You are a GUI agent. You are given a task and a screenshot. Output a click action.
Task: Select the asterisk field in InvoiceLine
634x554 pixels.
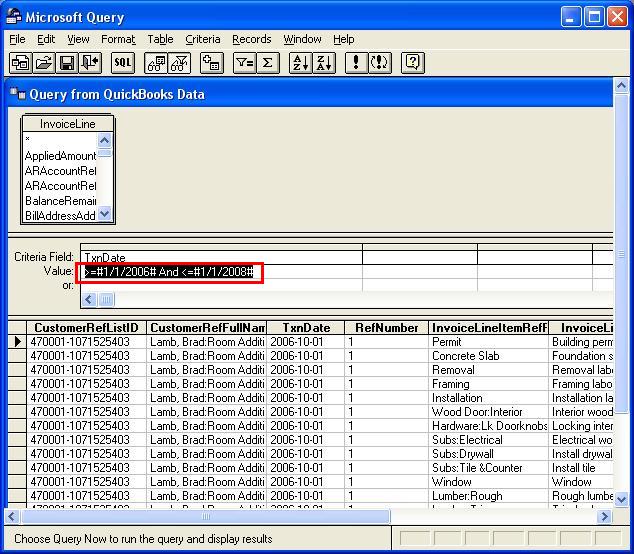pos(60,140)
